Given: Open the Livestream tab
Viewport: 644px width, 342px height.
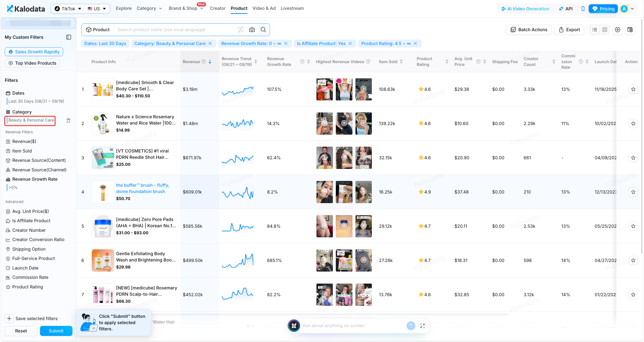Looking at the screenshot, I should 292,8.
